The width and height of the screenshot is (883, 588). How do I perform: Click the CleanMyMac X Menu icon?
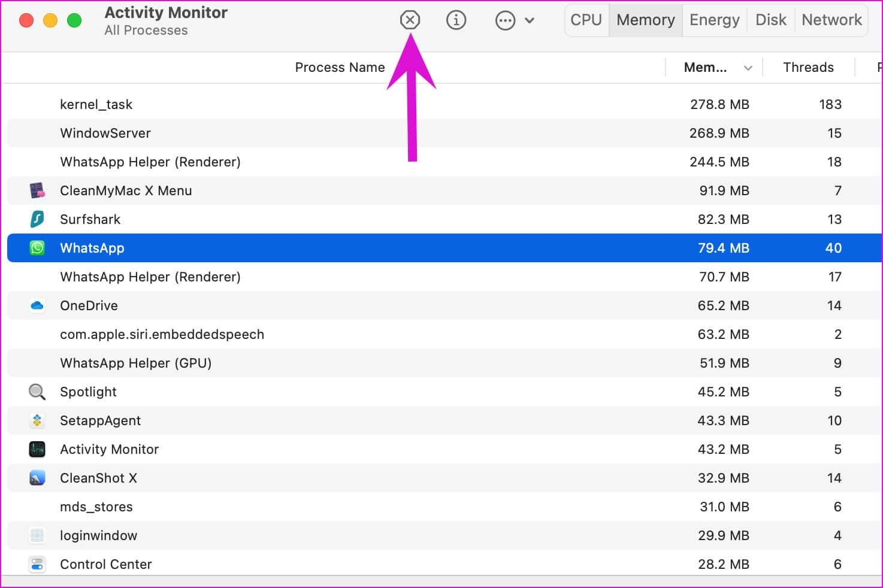[37, 190]
